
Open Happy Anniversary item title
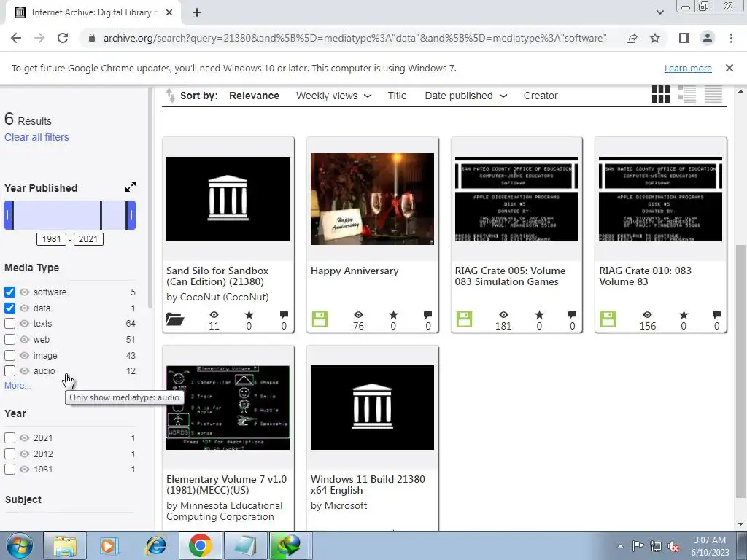coord(355,271)
